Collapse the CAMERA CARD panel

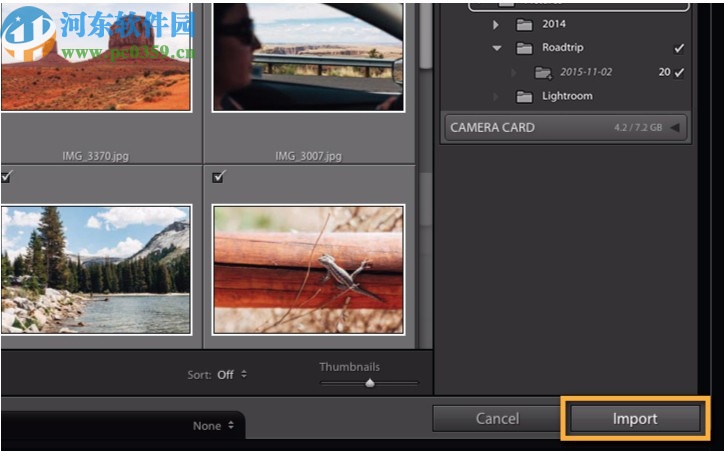coord(675,127)
